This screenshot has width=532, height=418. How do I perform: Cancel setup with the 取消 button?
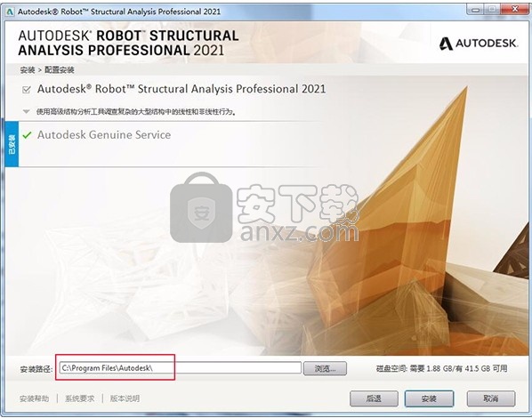pos(491,398)
